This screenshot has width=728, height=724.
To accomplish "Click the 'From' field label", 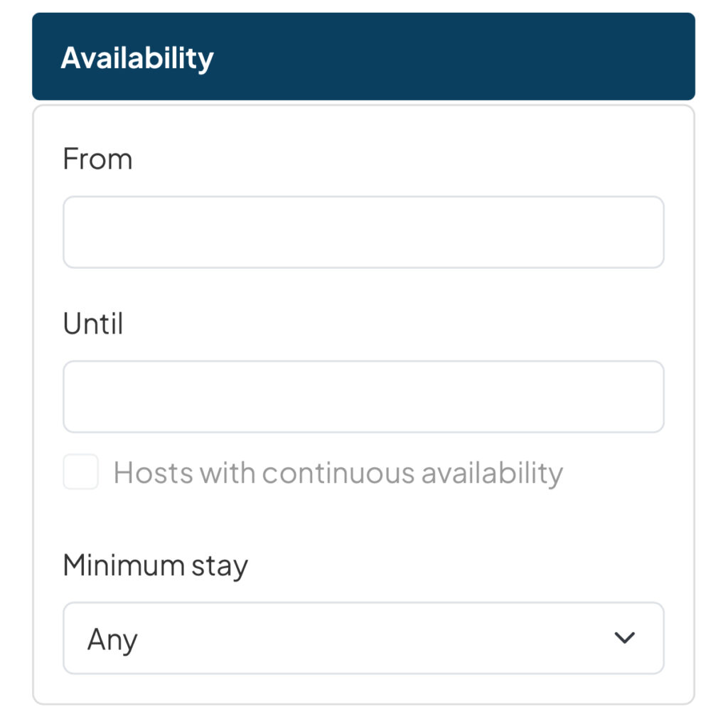I will pyautogui.click(x=97, y=159).
